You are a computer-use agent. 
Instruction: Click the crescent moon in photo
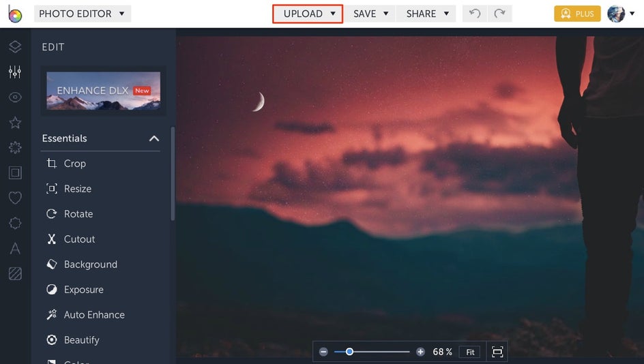pos(259,102)
